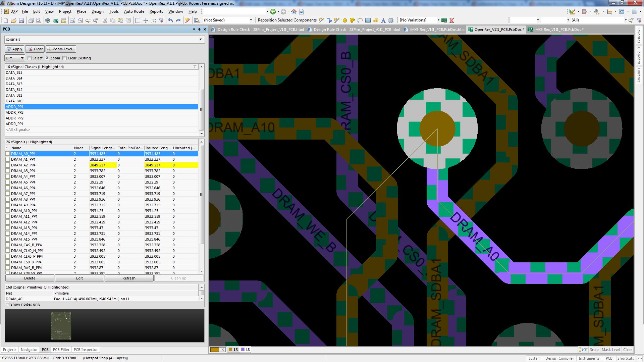The image size is (644, 362).
Task: Click the Zoom Level button
Action: 61,49
